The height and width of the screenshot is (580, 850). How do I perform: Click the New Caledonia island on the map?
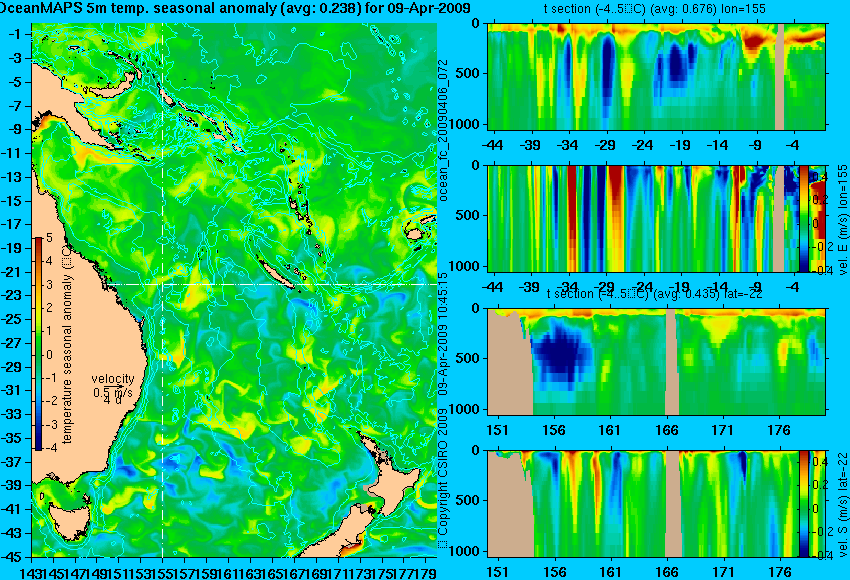click(276, 272)
